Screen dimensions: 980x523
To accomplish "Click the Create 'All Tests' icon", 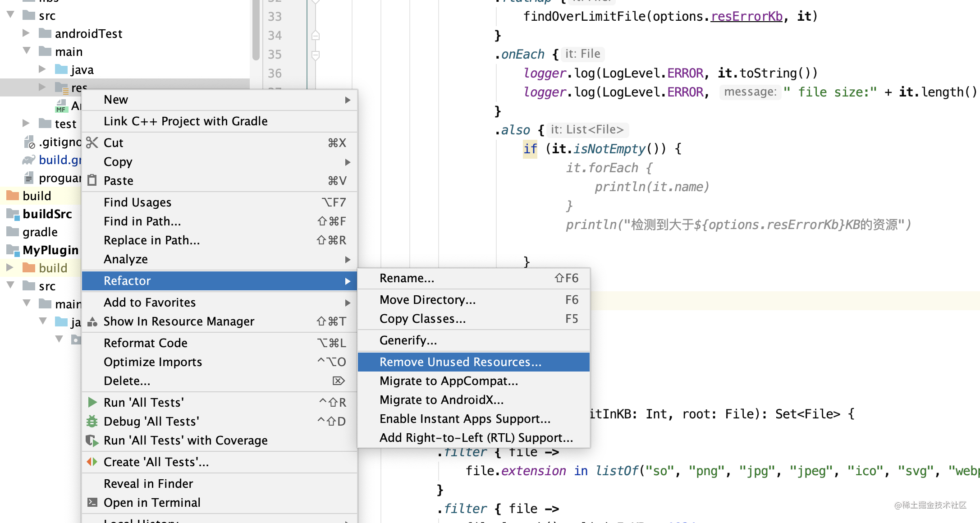I will click(x=92, y=462).
